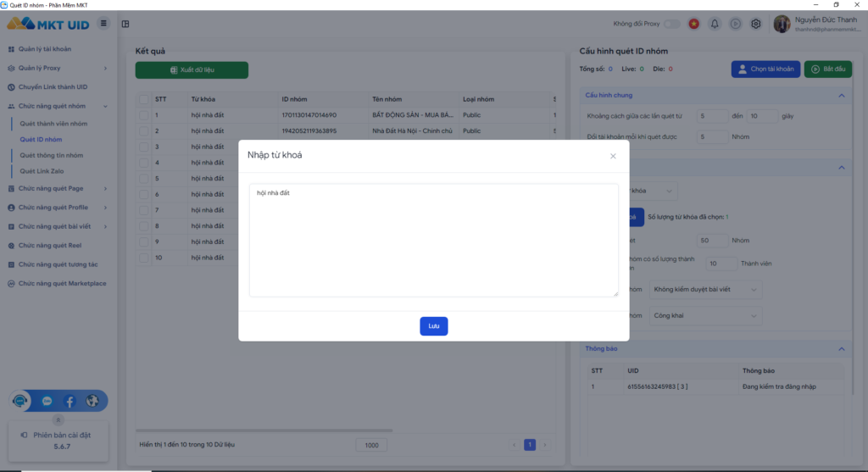Click the play tutorial icon in header
The image size is (868, 472).
[735, 24]
